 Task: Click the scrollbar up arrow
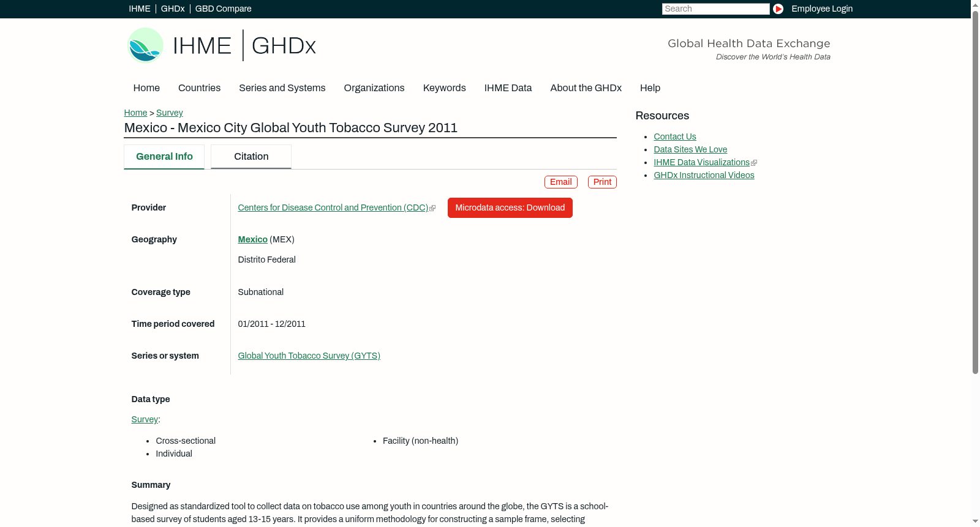tap(975, 5)
